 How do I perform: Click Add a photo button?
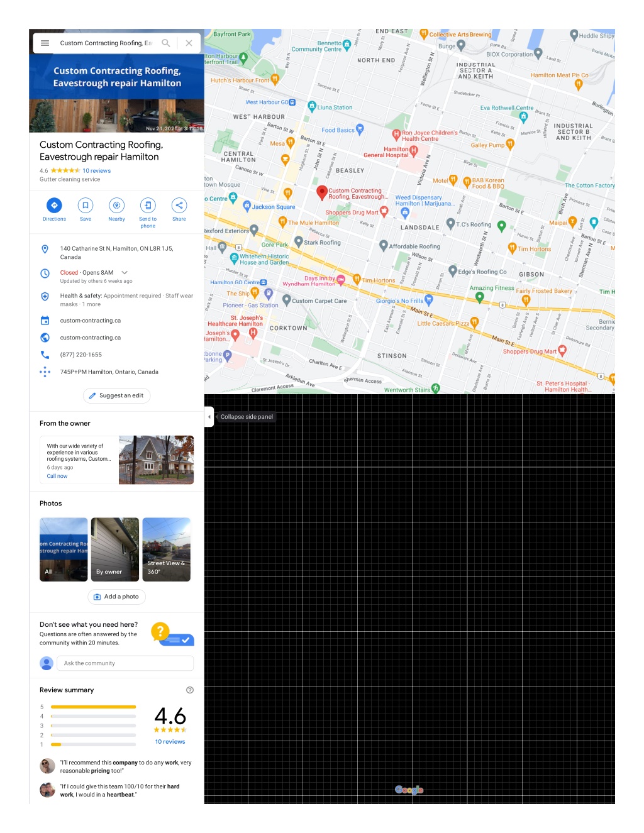pos(116,597)
